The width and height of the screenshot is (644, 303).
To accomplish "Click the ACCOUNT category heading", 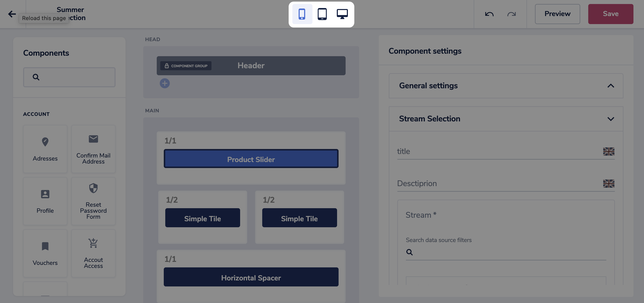I will (36, 114).
